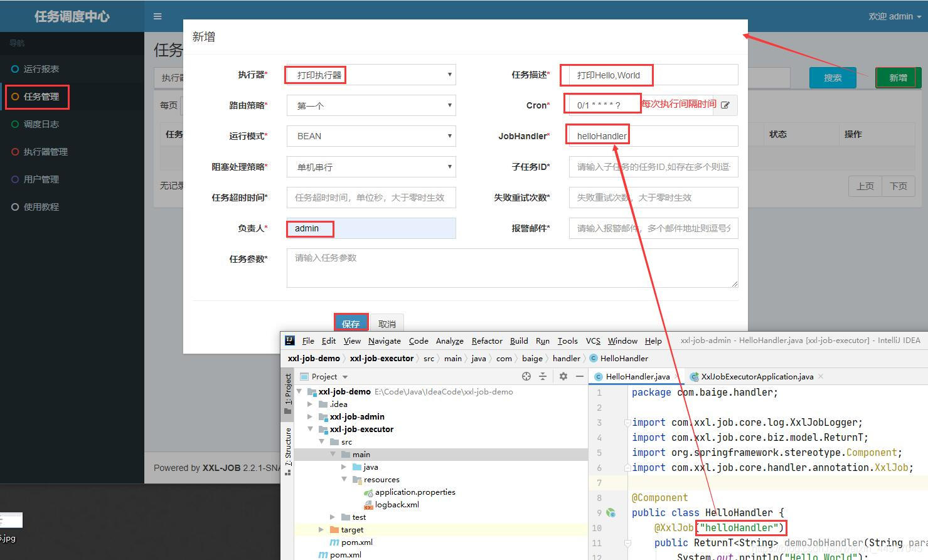The height and width of the screenshot is (560, 928).
Task: Click the hamburger menu icon in the header
Action: coord(157,16)
